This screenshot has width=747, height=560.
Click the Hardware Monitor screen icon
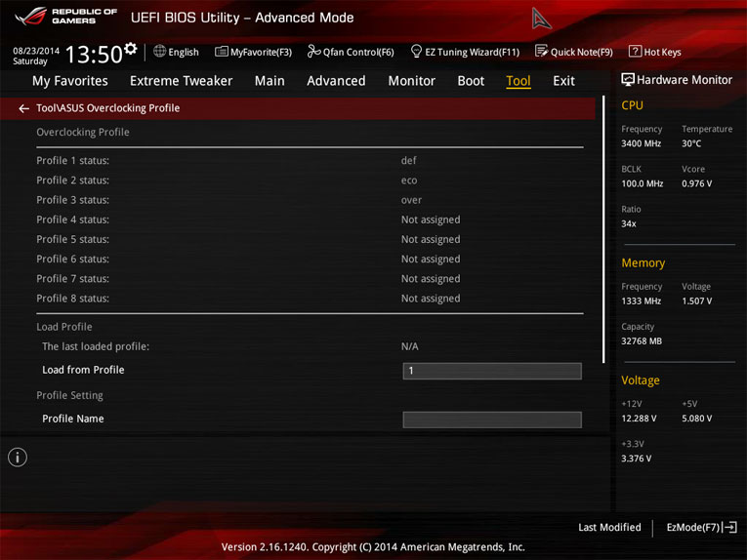click(628, 79)
